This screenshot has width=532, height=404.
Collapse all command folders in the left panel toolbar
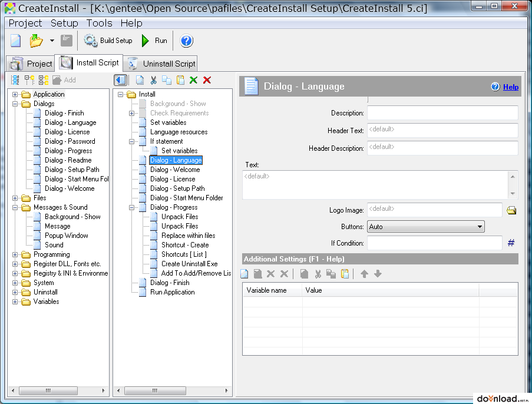point(29,80)
